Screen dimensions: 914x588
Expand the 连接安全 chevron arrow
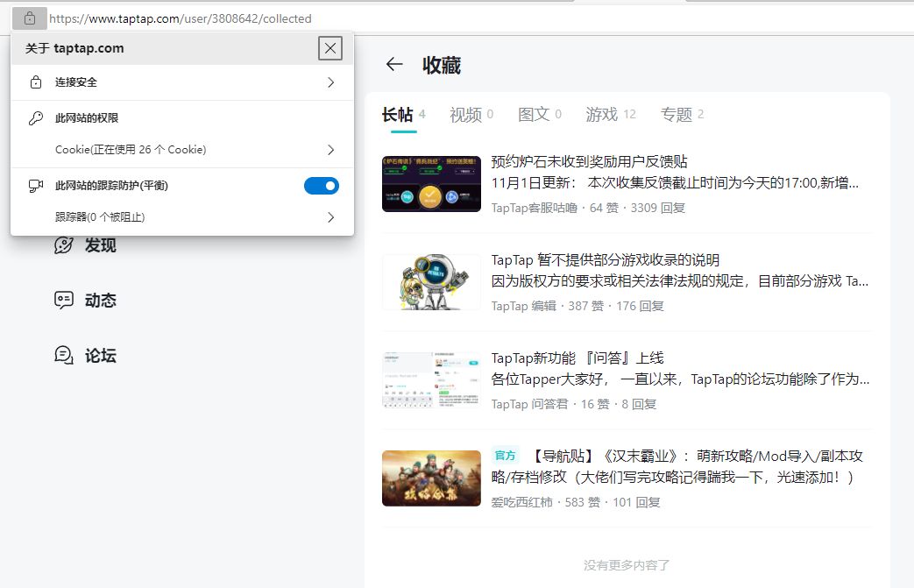click(330, 82)
